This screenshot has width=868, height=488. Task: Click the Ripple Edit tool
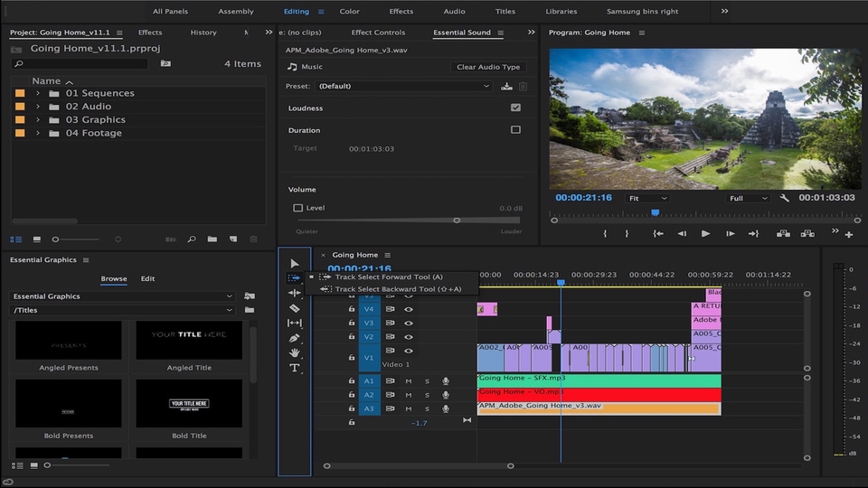(295, 293)
